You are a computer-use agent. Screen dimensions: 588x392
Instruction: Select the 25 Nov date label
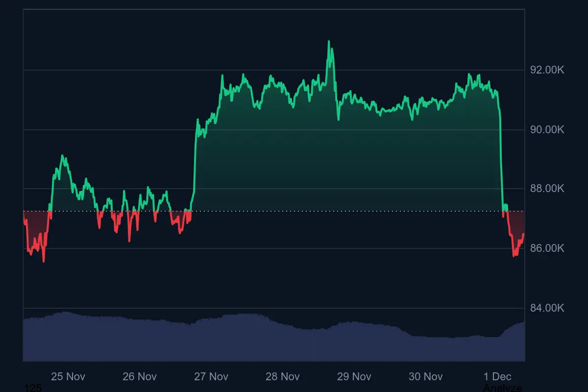point(68,377)
